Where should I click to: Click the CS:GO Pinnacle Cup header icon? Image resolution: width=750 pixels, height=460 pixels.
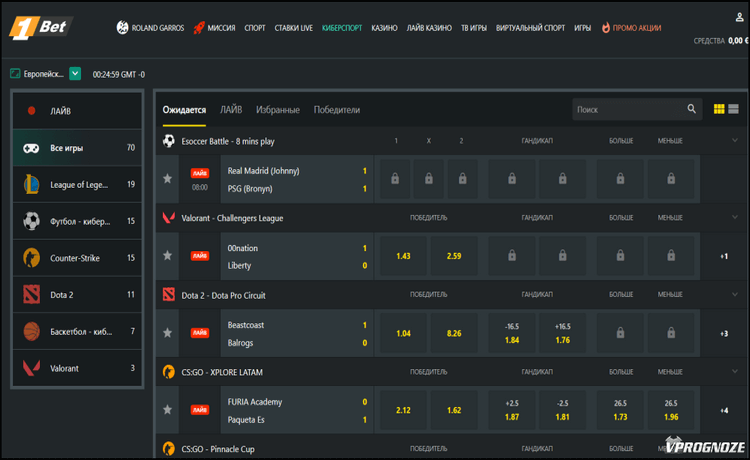point(168,449)
